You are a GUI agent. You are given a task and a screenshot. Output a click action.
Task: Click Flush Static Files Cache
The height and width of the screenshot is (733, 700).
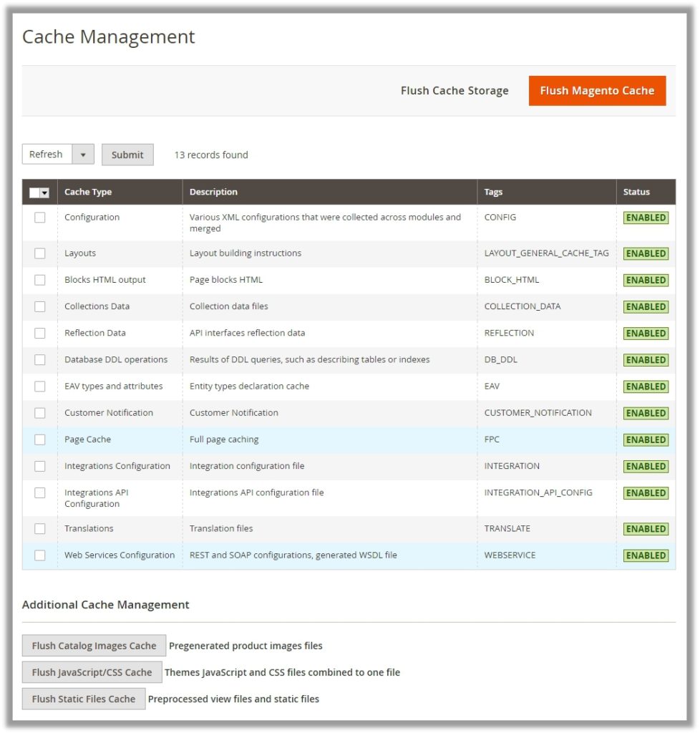point(83,699)
